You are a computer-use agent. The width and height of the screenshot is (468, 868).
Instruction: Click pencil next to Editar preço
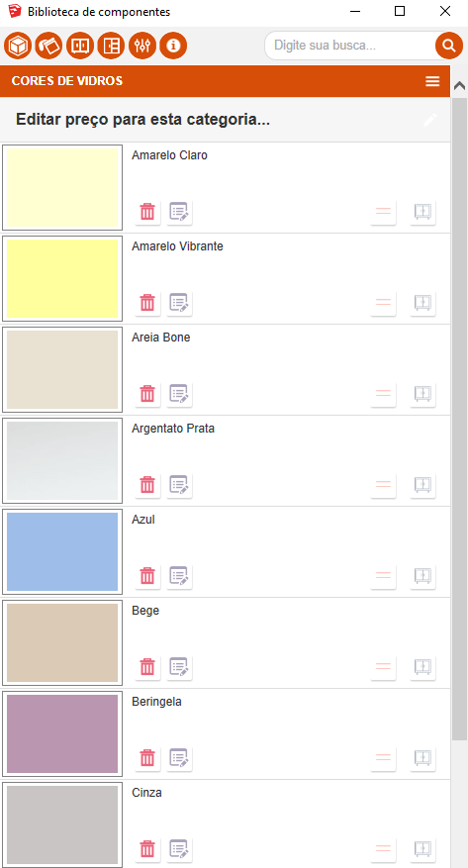click(x=430, y=120)
